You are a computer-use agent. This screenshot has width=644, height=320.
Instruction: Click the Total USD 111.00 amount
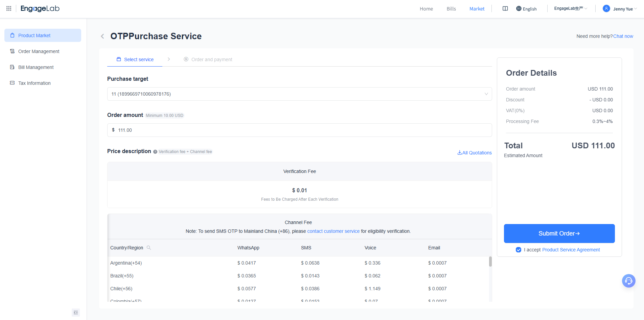(593, 146)
